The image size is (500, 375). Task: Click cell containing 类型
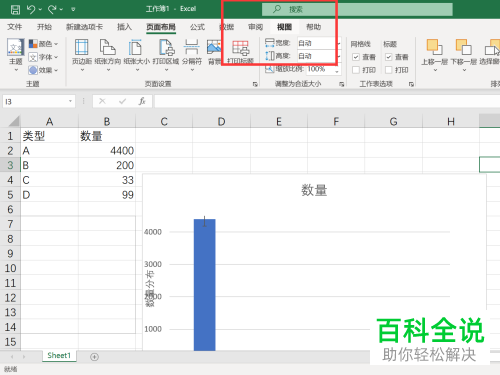49,136
